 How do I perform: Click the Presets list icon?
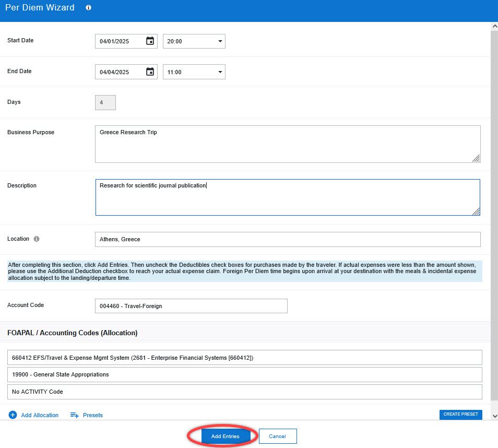pos(74,415)
